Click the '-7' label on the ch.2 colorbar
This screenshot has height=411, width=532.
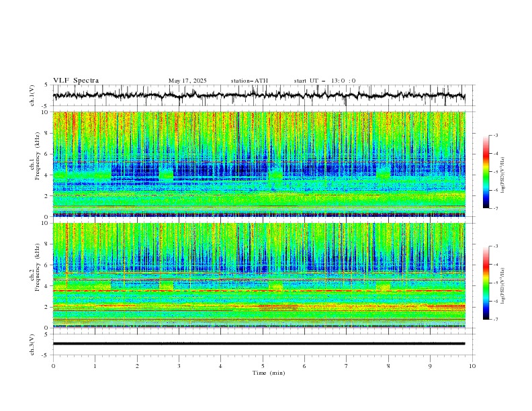pyautogui.click(x=495, y=319)
